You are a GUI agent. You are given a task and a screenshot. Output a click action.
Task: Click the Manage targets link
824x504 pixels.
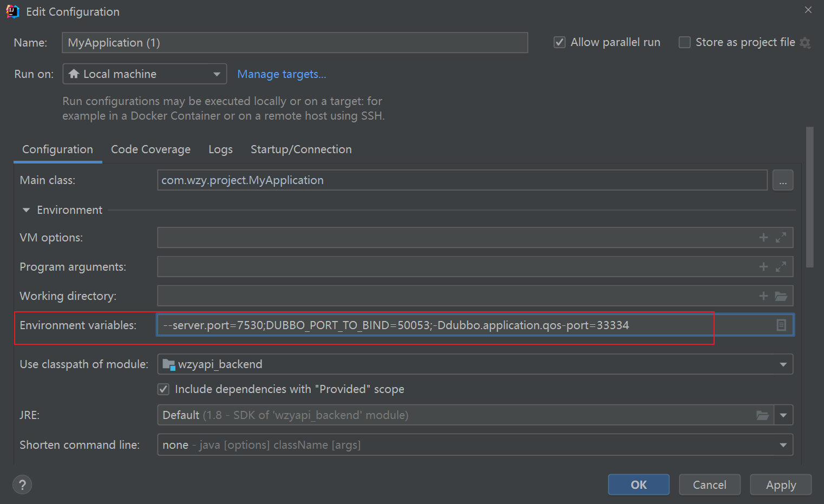point(282,74)
